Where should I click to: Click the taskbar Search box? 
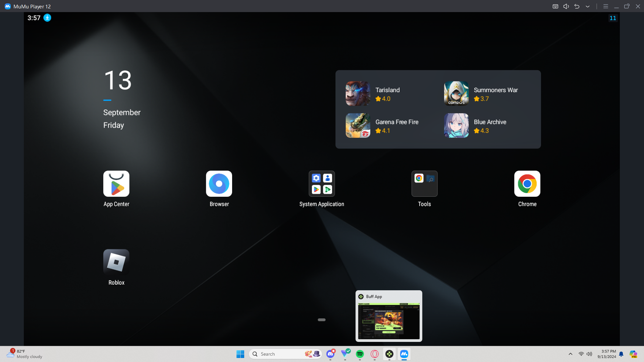coord(285,354)
